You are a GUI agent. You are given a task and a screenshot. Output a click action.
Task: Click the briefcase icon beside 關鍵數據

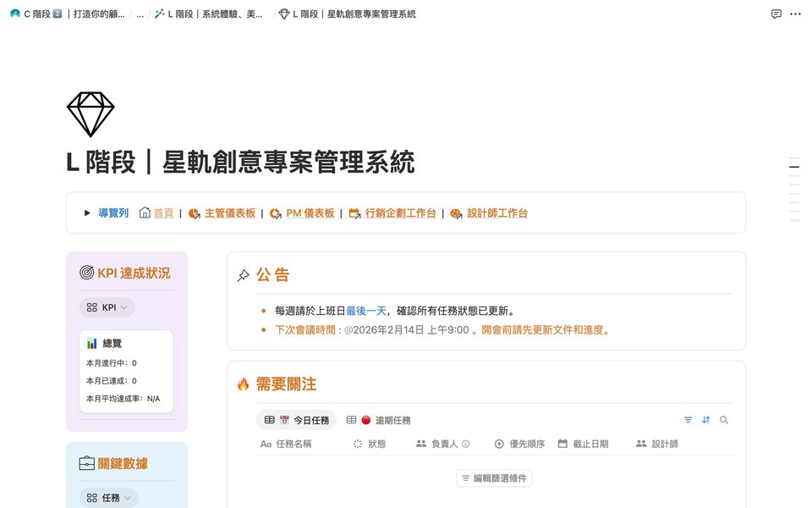pyautogui.click(x=86, y=463)
